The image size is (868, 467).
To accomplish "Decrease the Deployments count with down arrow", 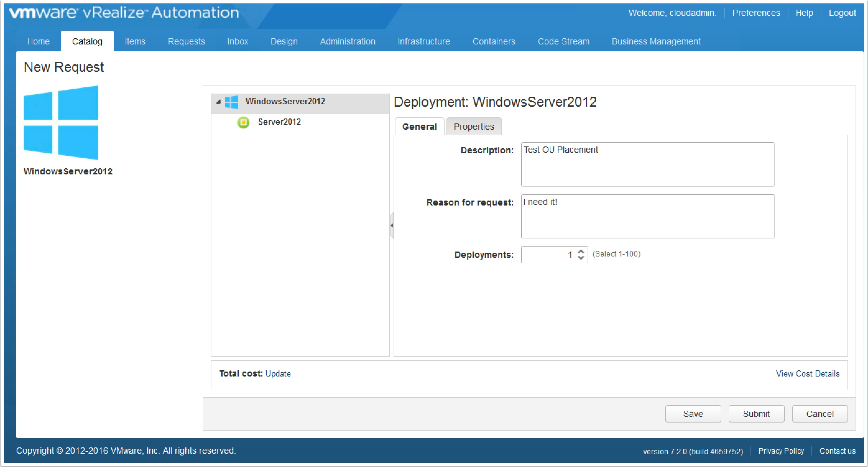I will tap(580, 258).
